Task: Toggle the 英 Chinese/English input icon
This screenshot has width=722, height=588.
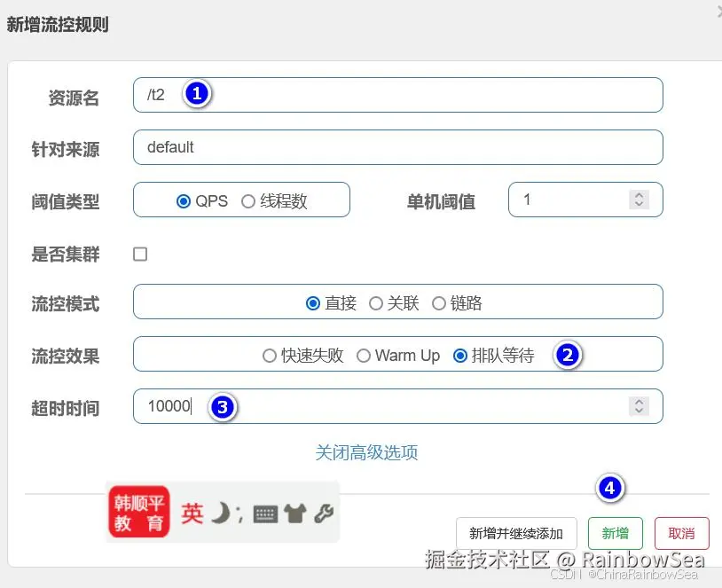Action: tap(192, 513)
